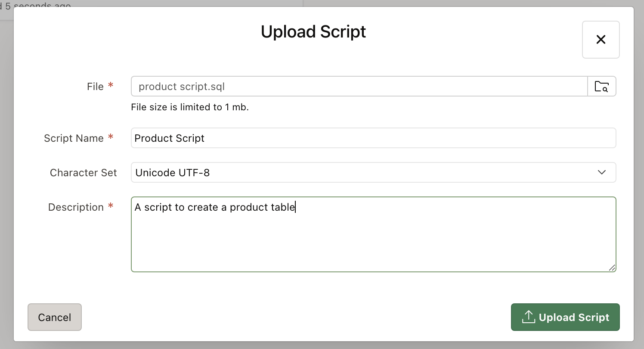Click the Script Name label text
644x349 pixels.
click(74, 138)
